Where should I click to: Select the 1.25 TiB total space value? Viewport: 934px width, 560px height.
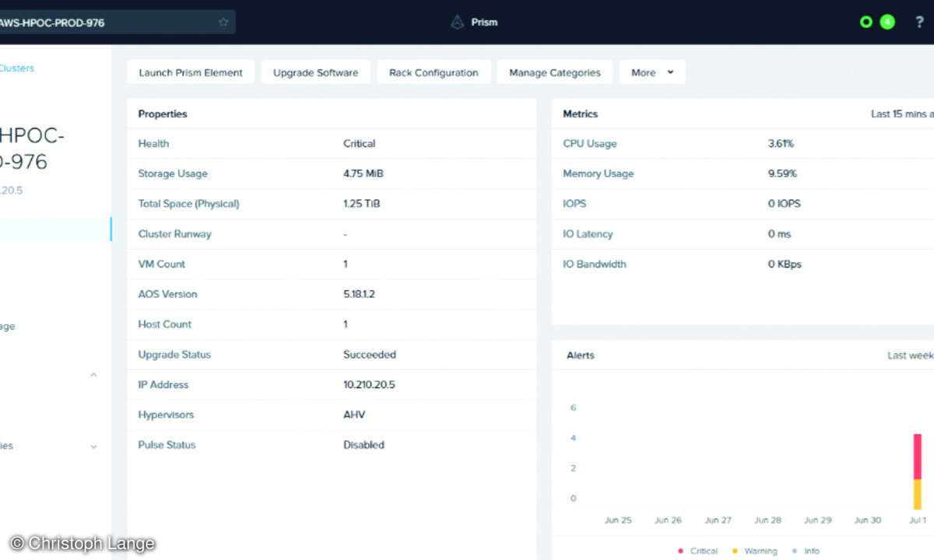tap(361, 204)
